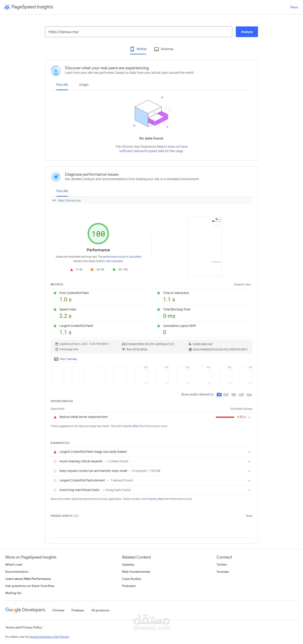The width and height of the screenshot is (303, 644).
Task: Filter audits to All
Action: tap(219, 394)
